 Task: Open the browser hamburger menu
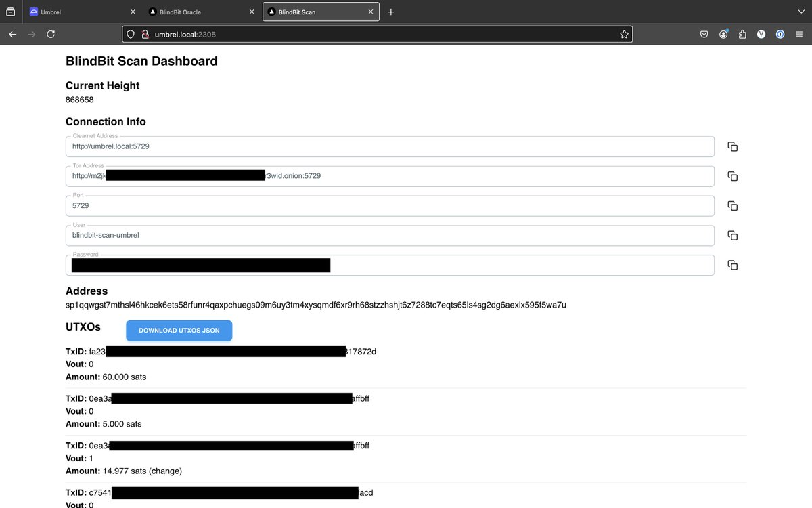[x=799, y=34]
